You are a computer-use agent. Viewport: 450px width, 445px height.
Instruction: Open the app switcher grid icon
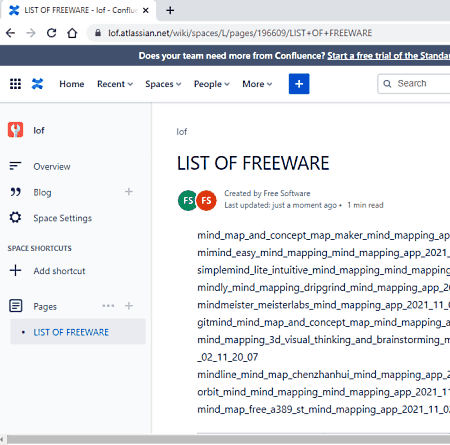15,84
